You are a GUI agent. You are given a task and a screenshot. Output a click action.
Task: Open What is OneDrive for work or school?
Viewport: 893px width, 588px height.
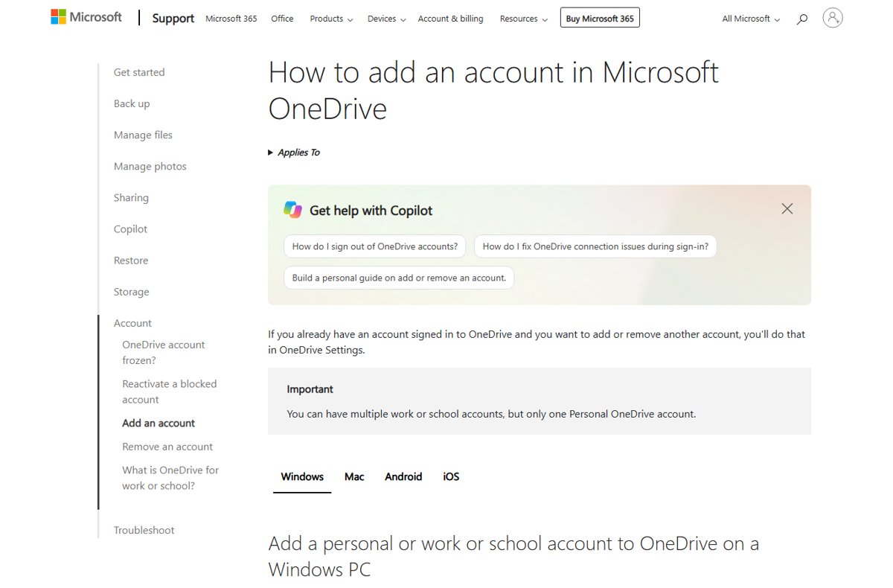(x=170, y=478)
